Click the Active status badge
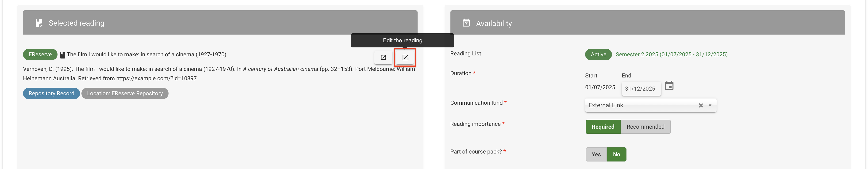 [x=598, y=54]
